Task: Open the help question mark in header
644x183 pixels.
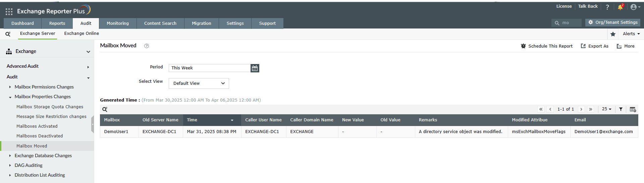Action: coord(607,7)
